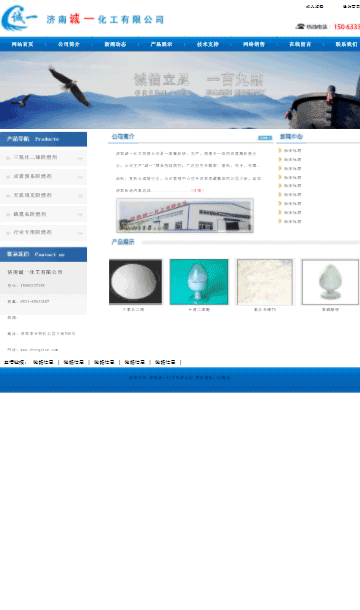Click the telephone icon beside the hotline number

[300, 26]
